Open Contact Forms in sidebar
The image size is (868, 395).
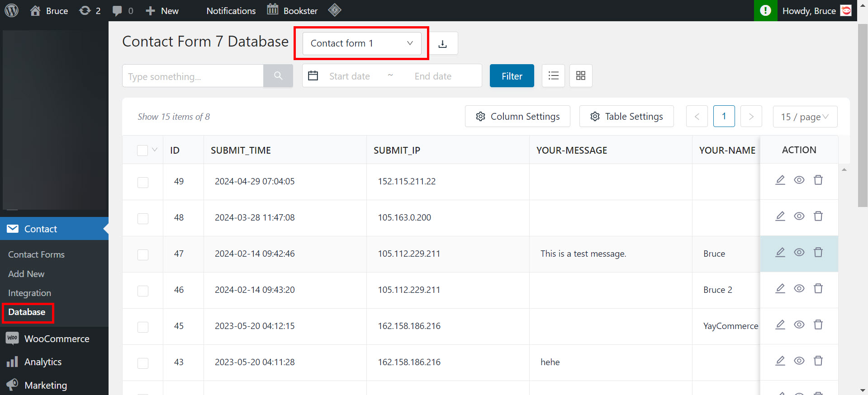pyautogui.click(x=36, y=254)
